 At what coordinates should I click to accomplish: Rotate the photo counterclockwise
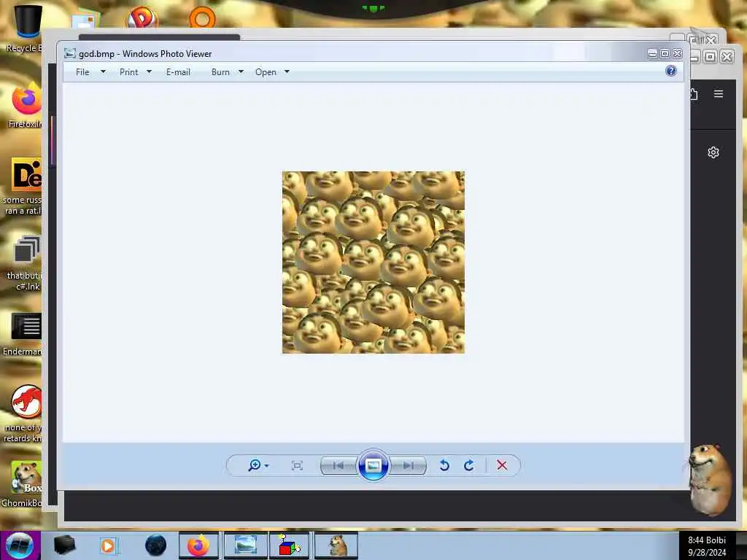(x=444, y=465)
